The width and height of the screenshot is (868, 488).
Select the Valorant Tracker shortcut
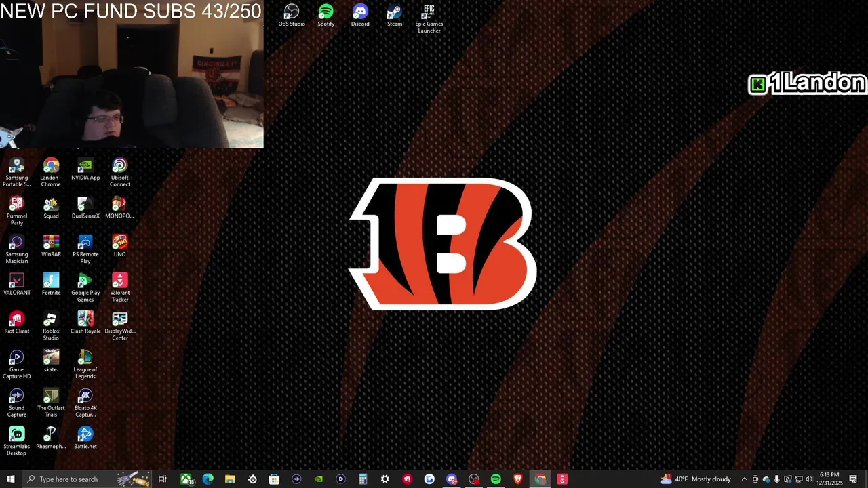[120, 288]
